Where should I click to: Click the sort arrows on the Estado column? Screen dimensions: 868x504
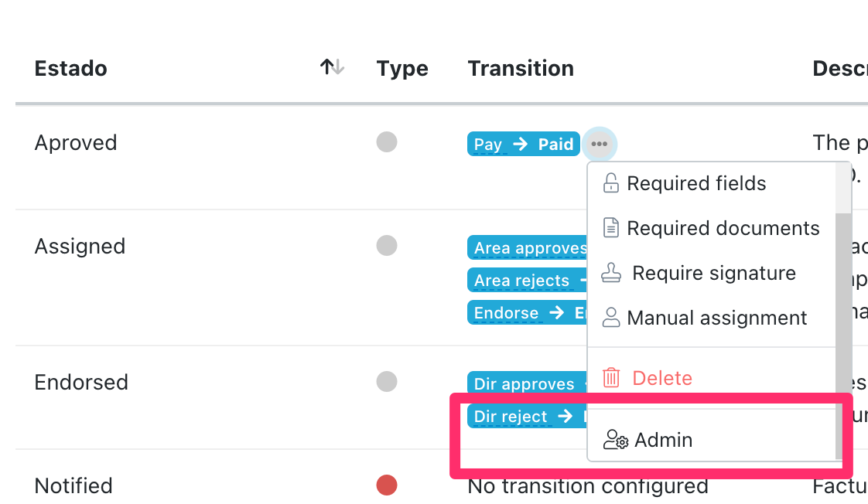tap(332, 68)
